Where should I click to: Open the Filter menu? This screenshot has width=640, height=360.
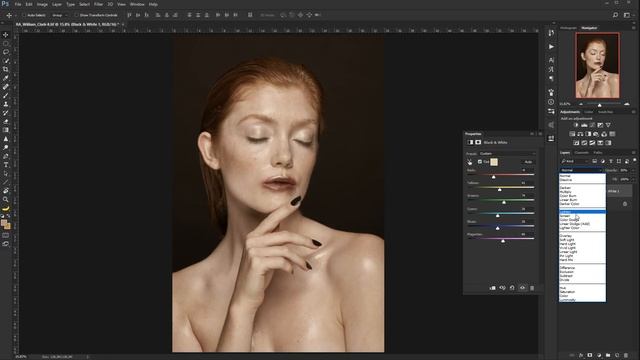98,4
